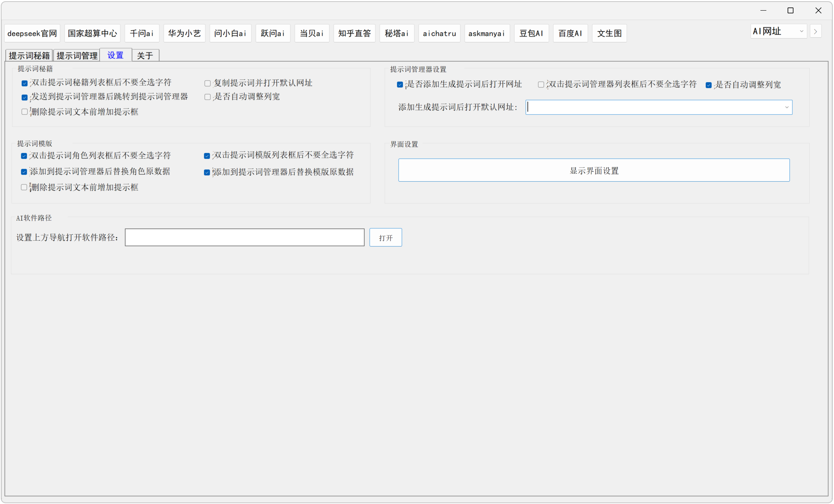Click the 华为小艺 button
834x504 pixels.
[x=185, y=33]
